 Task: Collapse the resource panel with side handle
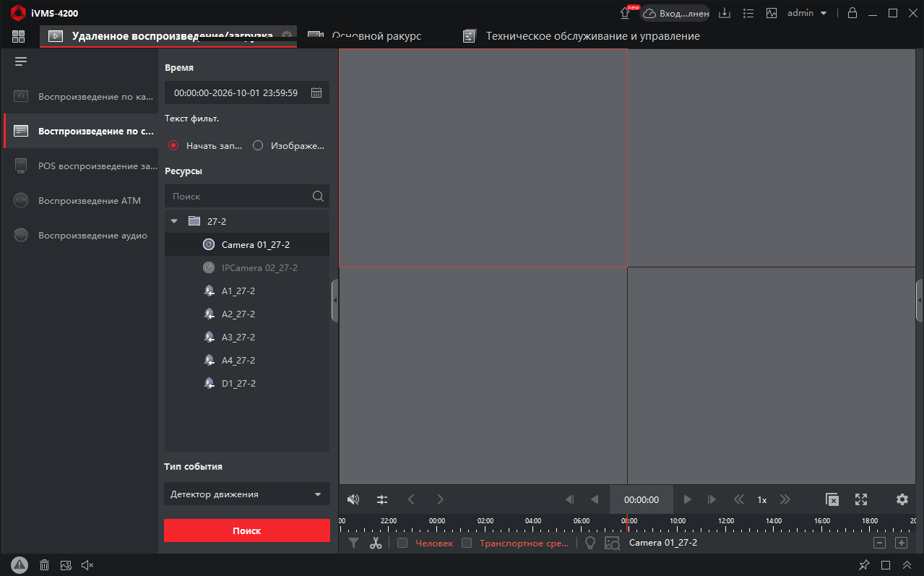coord(334,300)
